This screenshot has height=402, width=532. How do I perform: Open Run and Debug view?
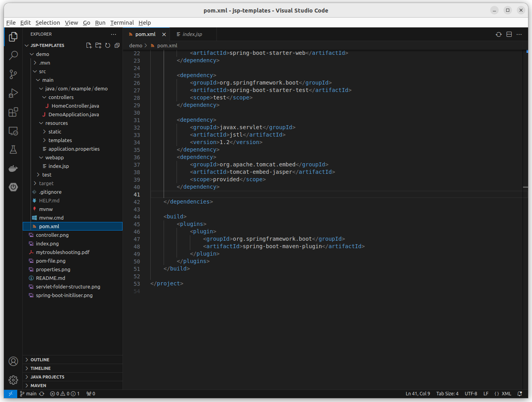(x=13, y=93)
